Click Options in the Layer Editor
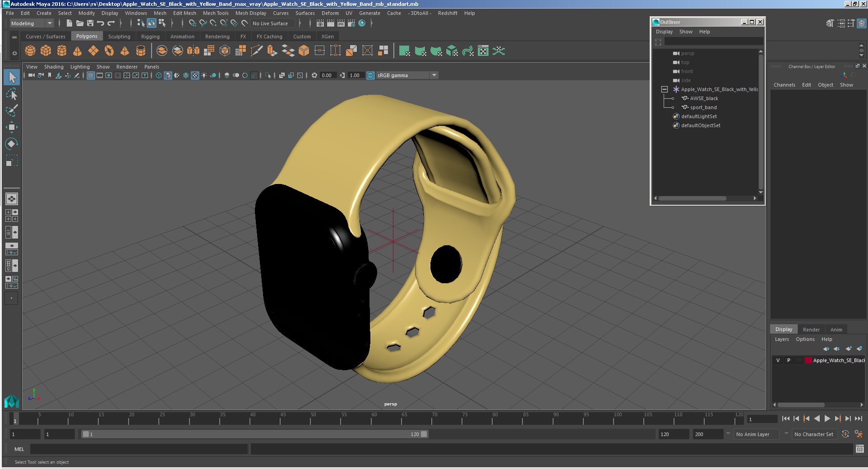Screen dimensions: 868x469 [805, 339]
